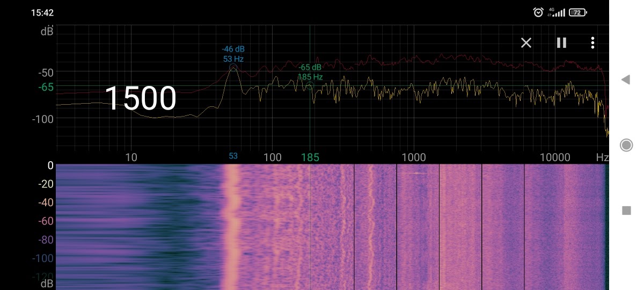Select the blue 53 Hz peak marker circle
644x290 pixels.
coord(233,68)
